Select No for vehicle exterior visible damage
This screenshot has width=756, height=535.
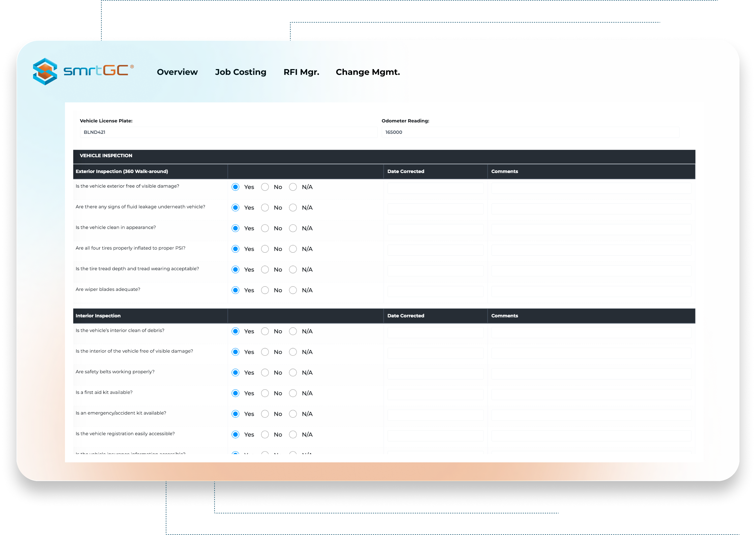coord(265,187)
